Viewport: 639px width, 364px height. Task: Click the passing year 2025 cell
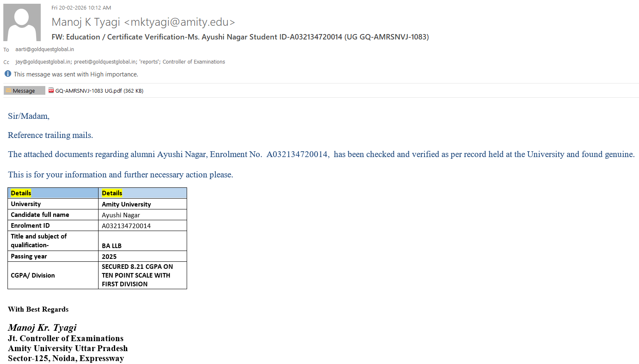click(x=109, y=256)
